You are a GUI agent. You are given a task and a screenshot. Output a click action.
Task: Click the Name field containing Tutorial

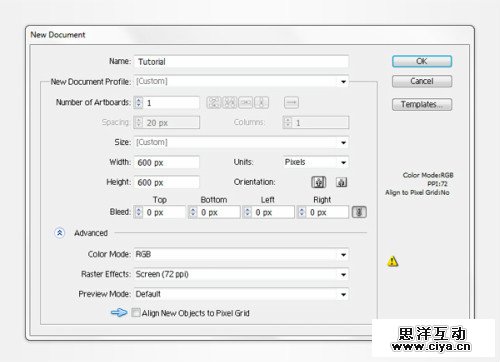(x=241, y=61)
